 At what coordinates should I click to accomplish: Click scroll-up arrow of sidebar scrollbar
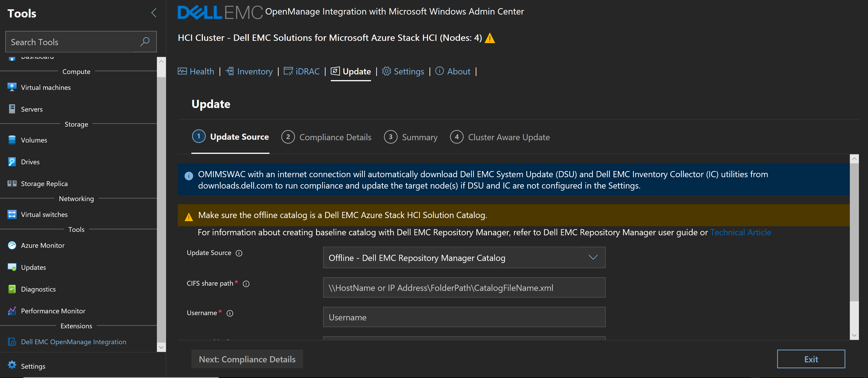[161, 61]
